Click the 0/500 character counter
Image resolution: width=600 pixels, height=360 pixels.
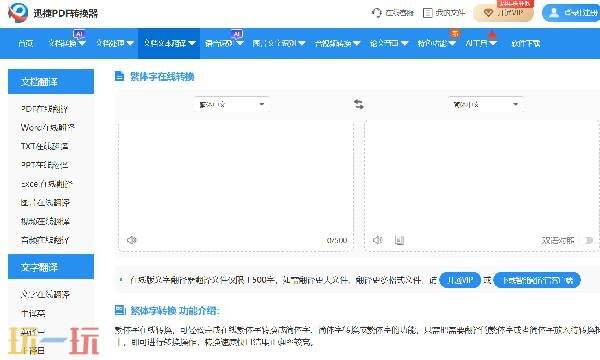[x=337, y=240]
